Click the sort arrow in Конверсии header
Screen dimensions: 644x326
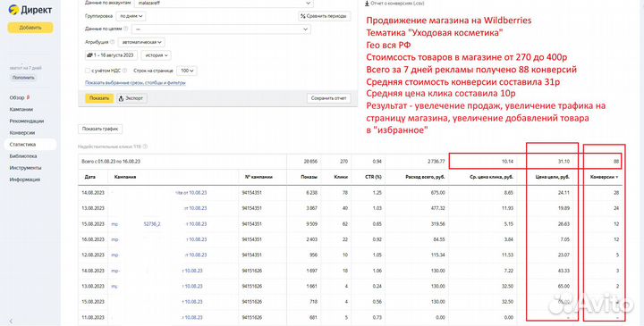pos(617,177)
